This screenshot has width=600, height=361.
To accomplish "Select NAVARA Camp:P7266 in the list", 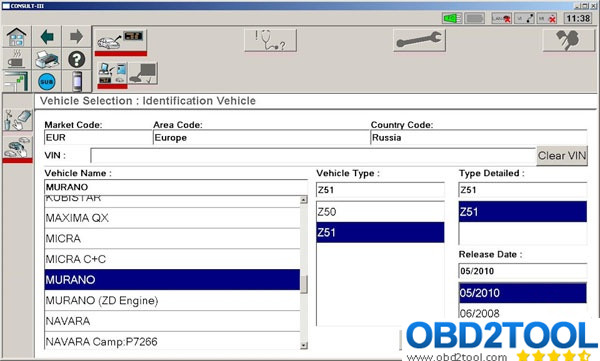I will [x=172, y=341].
